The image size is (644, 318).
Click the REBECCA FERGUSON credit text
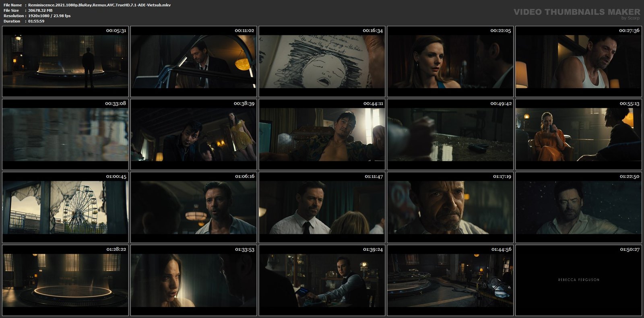(x=579, y=280)
